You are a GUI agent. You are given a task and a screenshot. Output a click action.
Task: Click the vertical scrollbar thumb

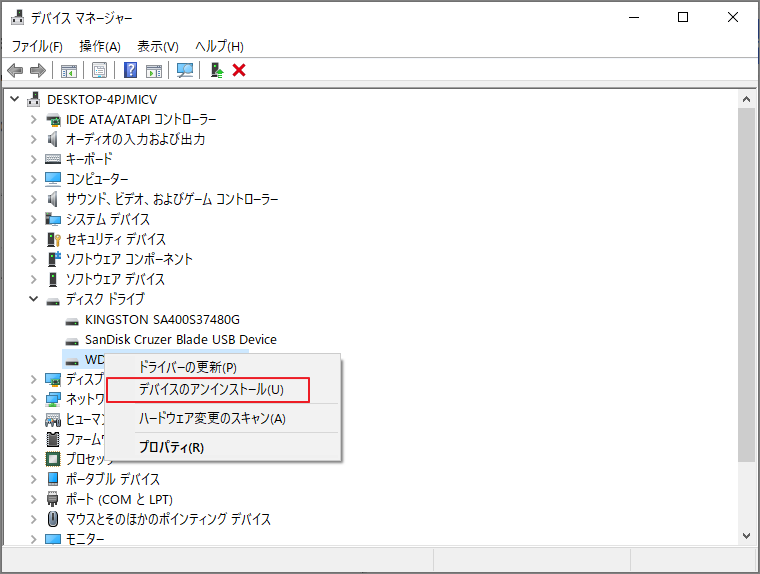[746, 285]
